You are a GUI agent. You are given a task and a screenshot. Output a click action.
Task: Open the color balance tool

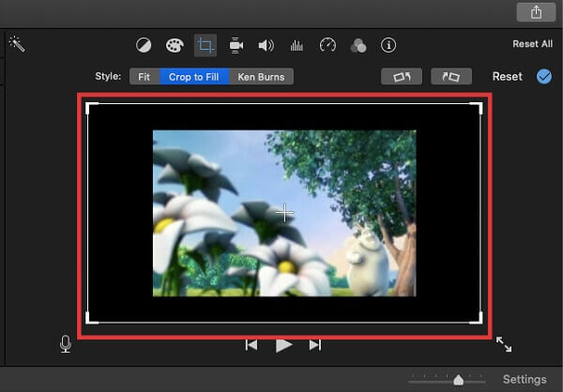coord(144,46)
